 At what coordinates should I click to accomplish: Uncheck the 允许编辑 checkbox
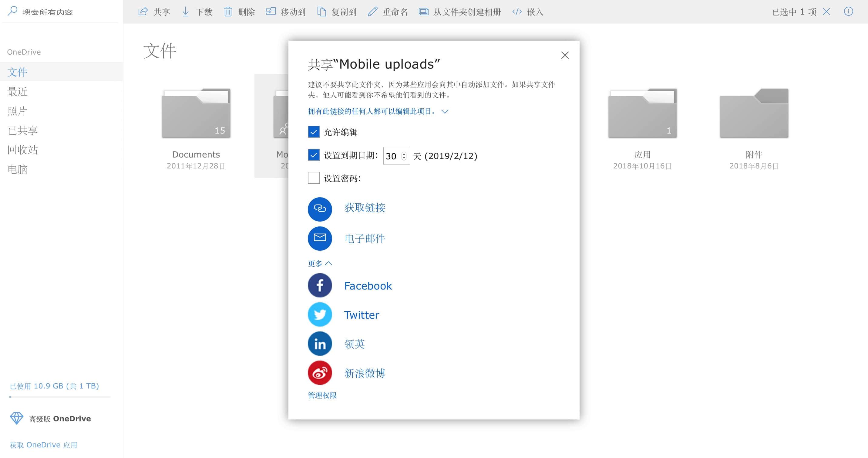314,132
